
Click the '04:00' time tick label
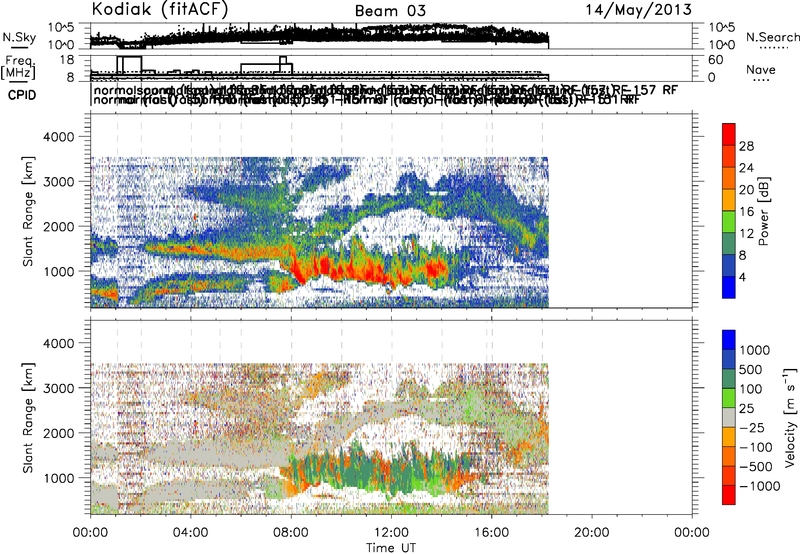(x=191, y=533)
